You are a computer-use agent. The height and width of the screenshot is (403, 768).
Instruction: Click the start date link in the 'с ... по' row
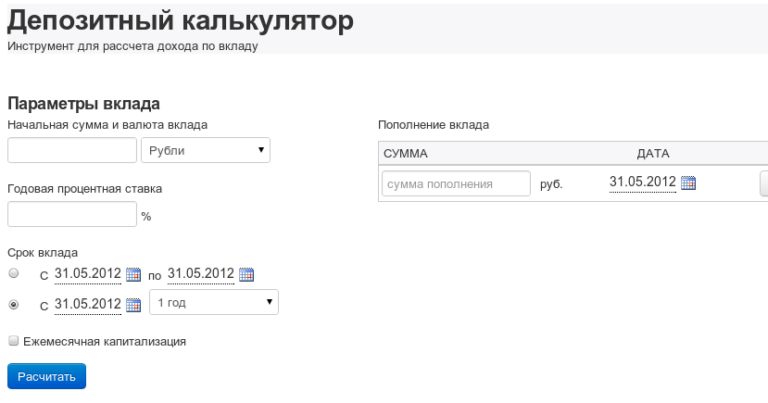88,274
